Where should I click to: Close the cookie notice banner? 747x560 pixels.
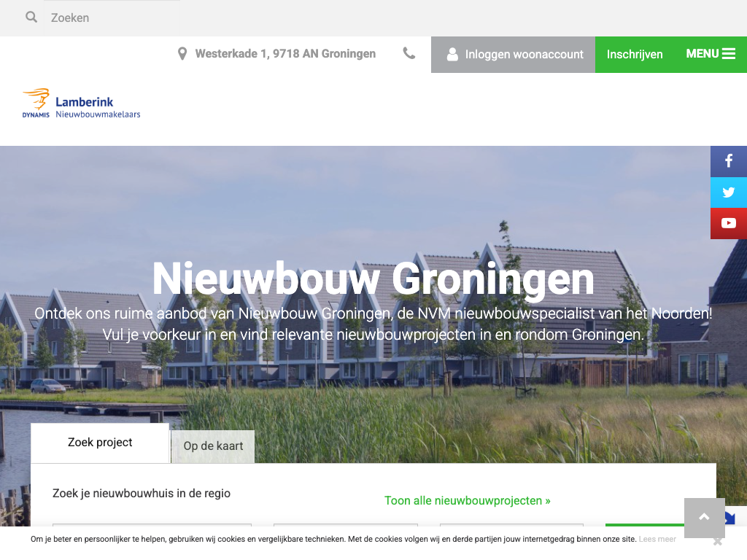click(718, 541)
